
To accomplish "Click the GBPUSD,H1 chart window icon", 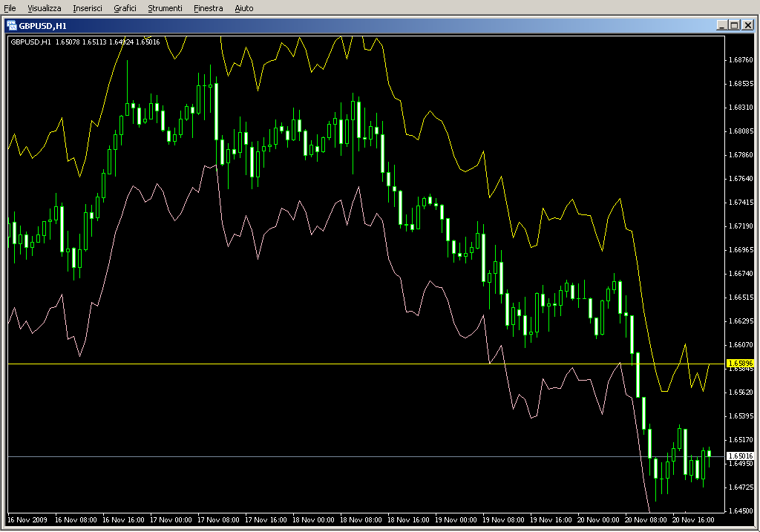I will pos(12,26).
